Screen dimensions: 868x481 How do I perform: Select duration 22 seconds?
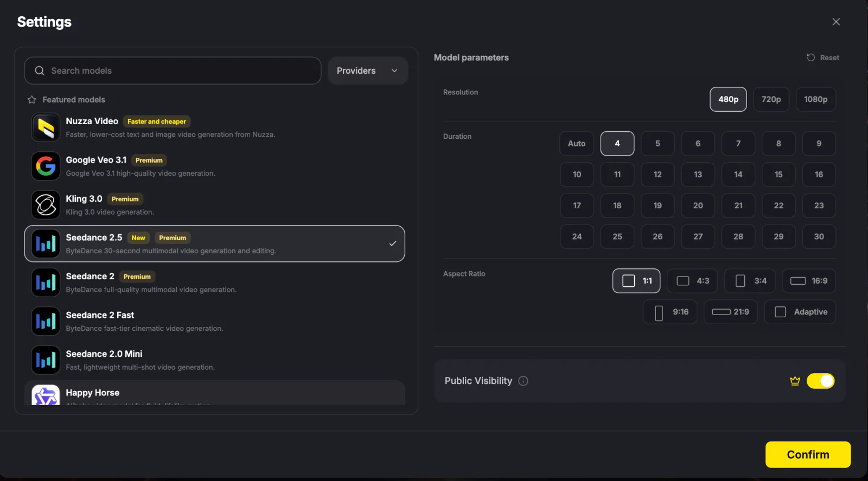(x=778, y=206)
